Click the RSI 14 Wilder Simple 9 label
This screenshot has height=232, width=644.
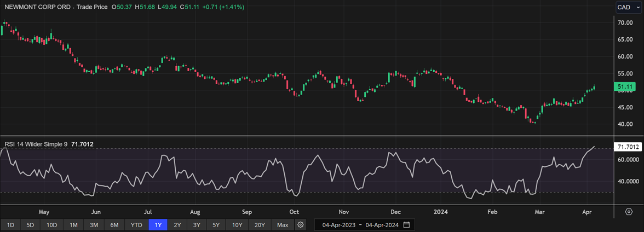pyautogui.click(x=36, y=144)
